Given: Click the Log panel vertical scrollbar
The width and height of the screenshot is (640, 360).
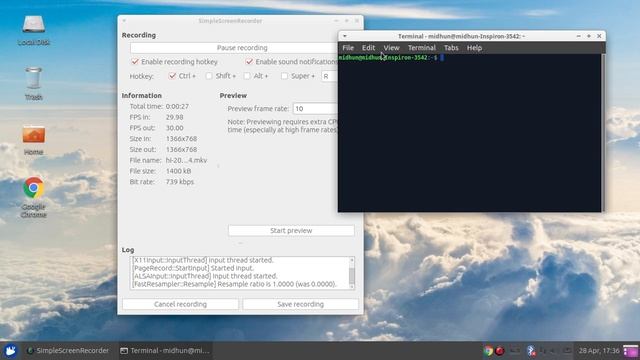Looking at the screenshot, I should click(352, 273).
